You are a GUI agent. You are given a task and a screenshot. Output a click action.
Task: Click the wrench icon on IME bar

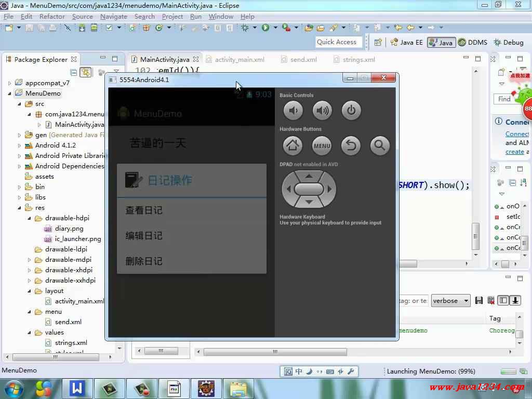click(x=351, y=371)
